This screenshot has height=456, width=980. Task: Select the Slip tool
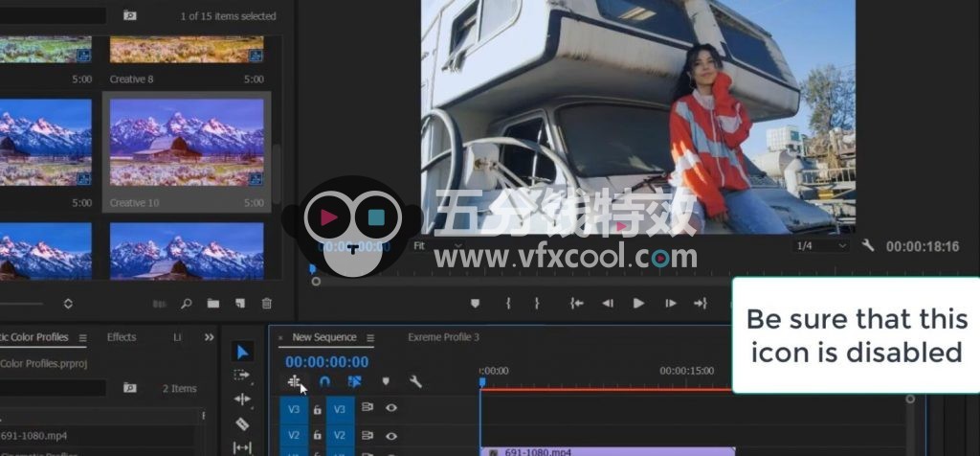pos(242,447)
